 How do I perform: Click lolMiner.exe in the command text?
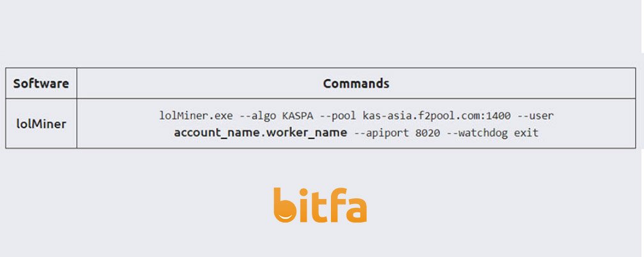[196, 115]
